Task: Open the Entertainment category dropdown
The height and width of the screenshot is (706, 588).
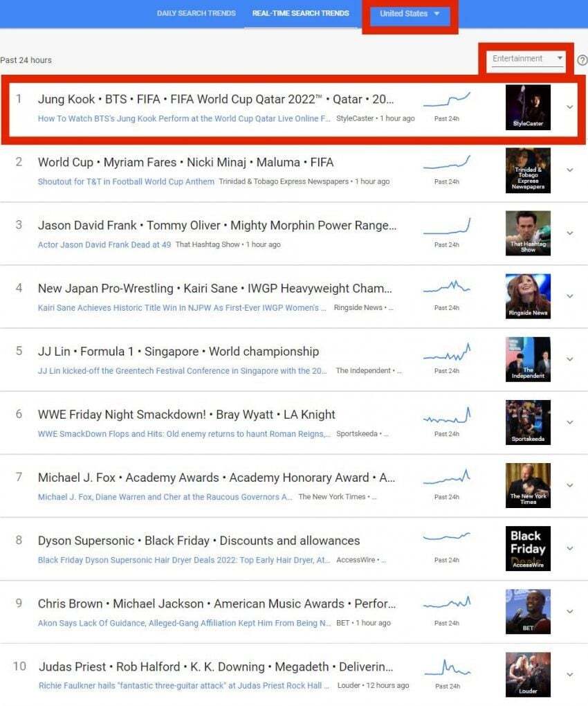Action: coord(528,59)
